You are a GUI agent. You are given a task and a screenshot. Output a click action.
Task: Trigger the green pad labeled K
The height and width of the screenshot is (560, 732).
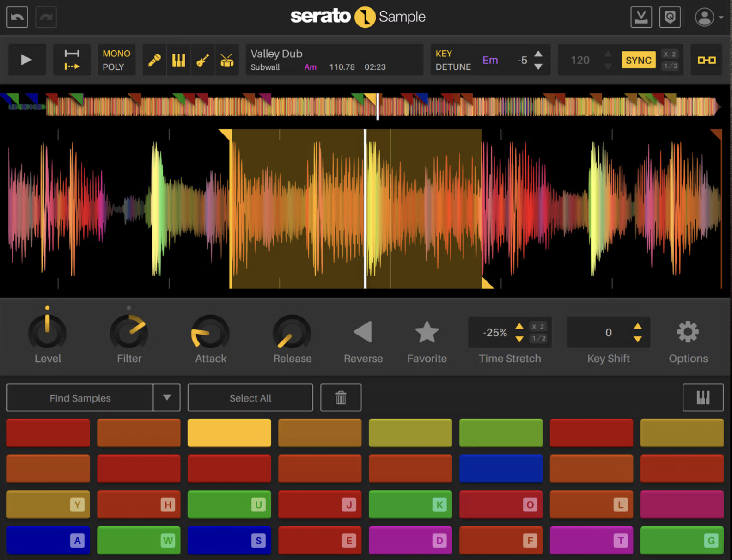point(410,505)
